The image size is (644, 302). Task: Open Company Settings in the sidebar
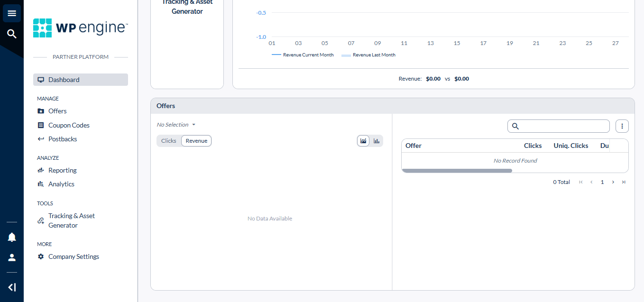pos(74,256)
